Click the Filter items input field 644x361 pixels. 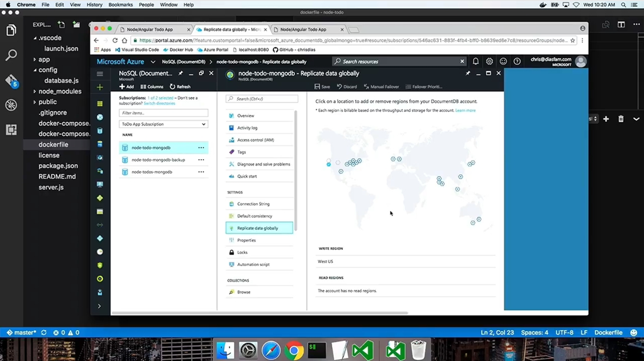[164, 113]
